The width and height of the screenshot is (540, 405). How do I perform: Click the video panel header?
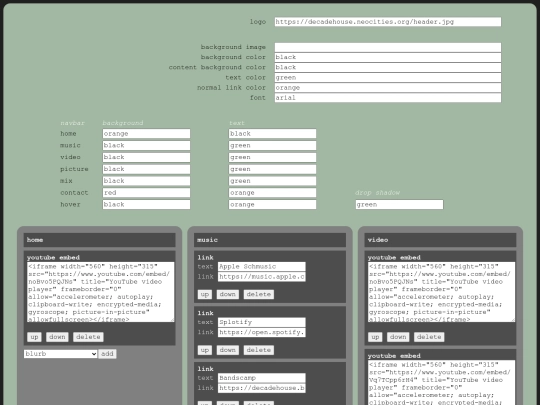pyautogui.click(x=440, y=240)
